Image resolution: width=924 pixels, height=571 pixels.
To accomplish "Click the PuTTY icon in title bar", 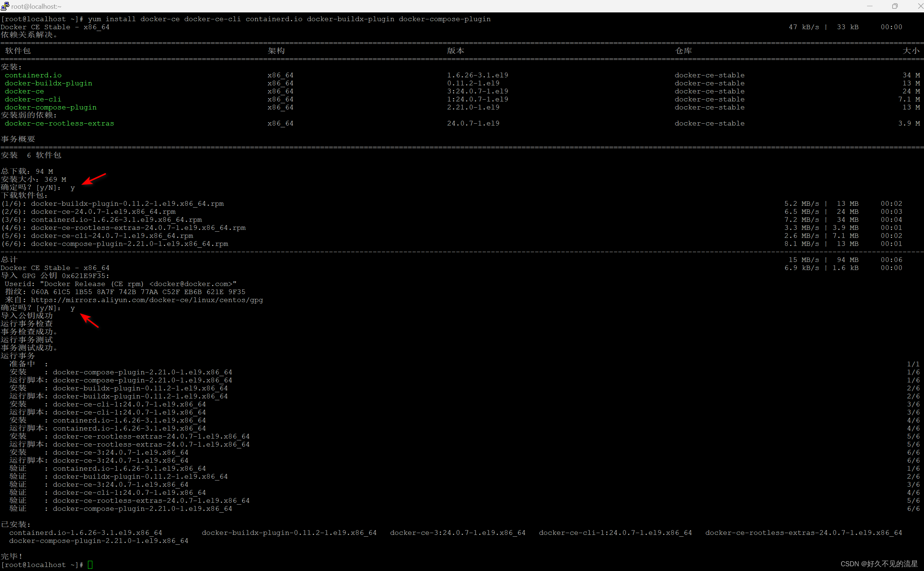I will click(x=5, y=6).
